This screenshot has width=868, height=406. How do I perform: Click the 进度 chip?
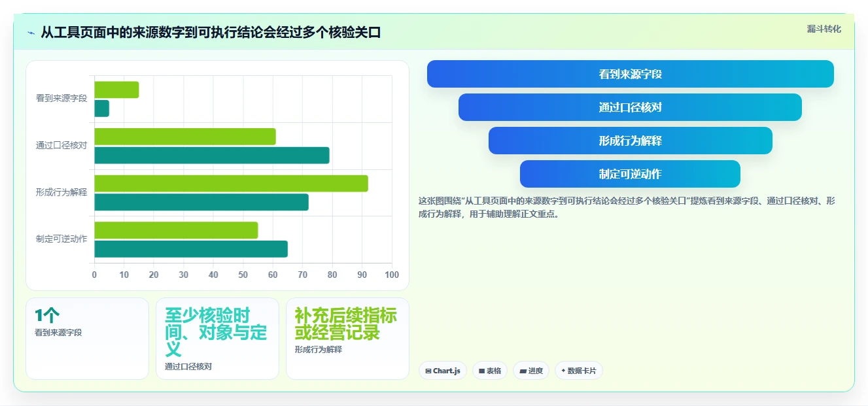[x=531, y=371]
